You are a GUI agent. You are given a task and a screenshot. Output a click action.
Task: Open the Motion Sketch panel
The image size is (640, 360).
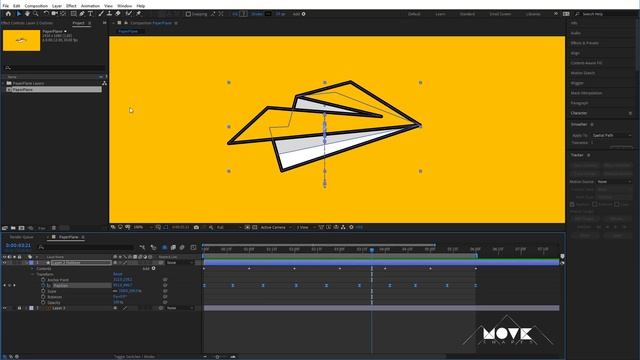[583, 73]
